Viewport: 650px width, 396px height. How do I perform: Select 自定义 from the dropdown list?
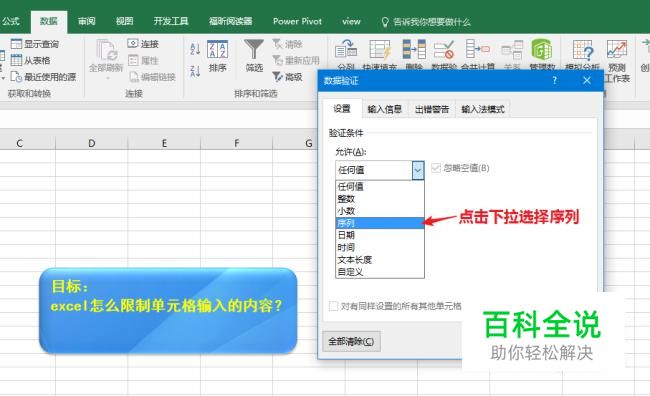coord(380,272)
